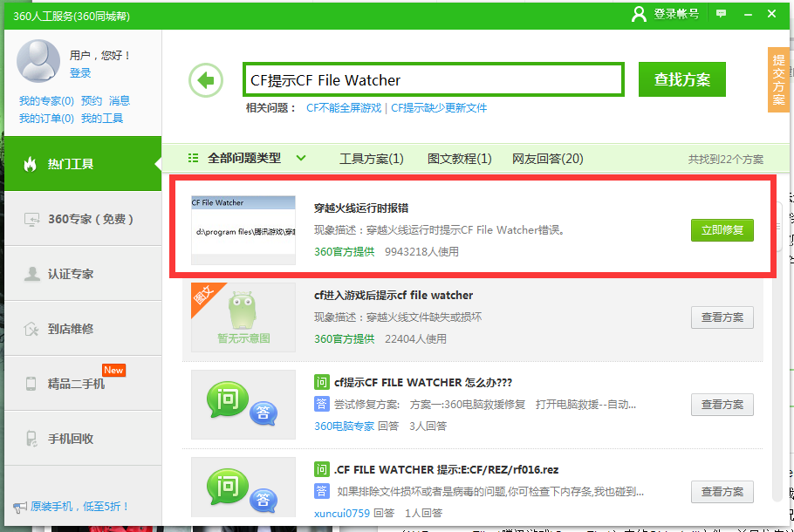Open the CF File Watcher error thumbnail
The image size is (794, 532).
click(x=243, y=230)
